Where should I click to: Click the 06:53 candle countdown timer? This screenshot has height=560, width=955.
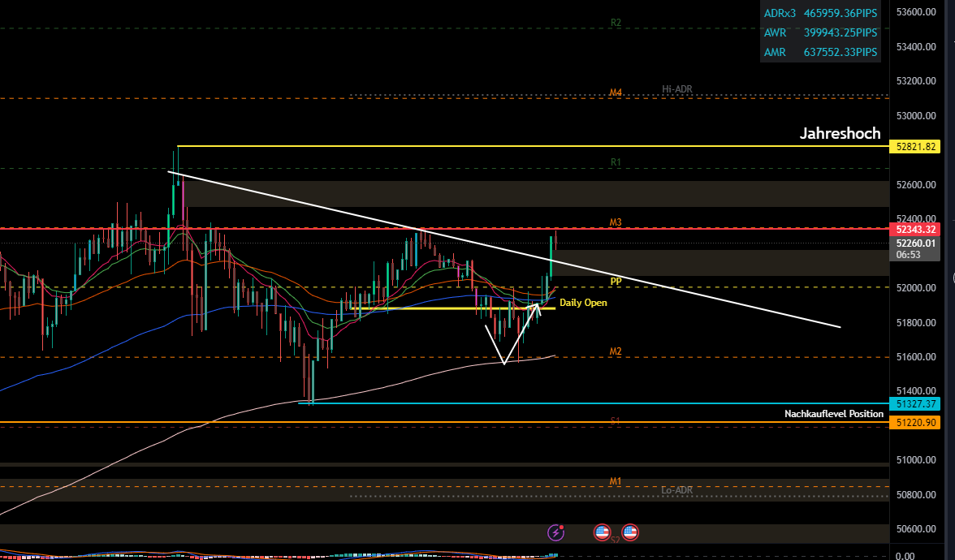coord(908,255)
